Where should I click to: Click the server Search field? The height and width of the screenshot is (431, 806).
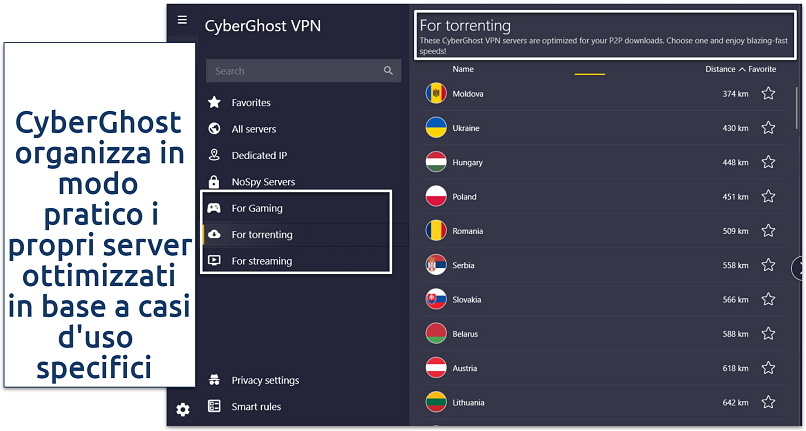295,71
